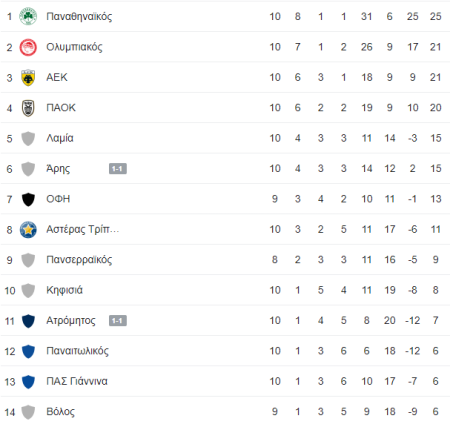The width and height of the screenshot is (450, 427).
Task: Click the Αστέρας Τρίπολης blue star crest
Action: 28,229
